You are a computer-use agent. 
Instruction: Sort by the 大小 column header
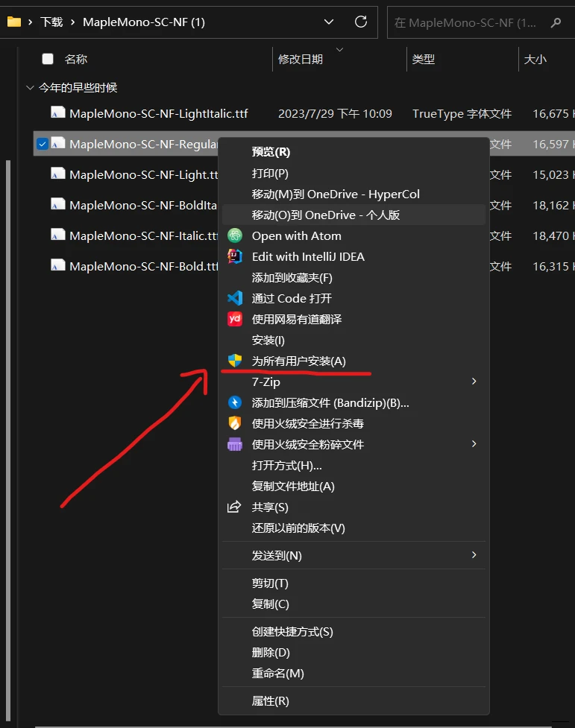point(535,59)
